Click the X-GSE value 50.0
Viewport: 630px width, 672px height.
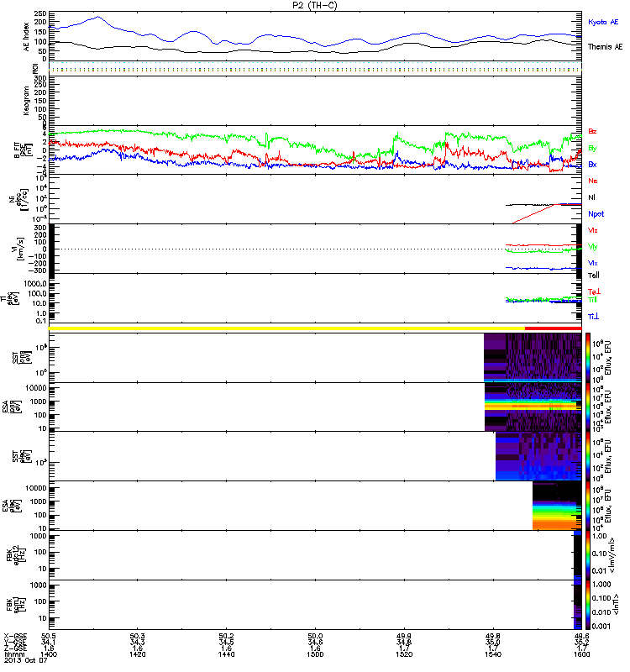coord(315,636)
